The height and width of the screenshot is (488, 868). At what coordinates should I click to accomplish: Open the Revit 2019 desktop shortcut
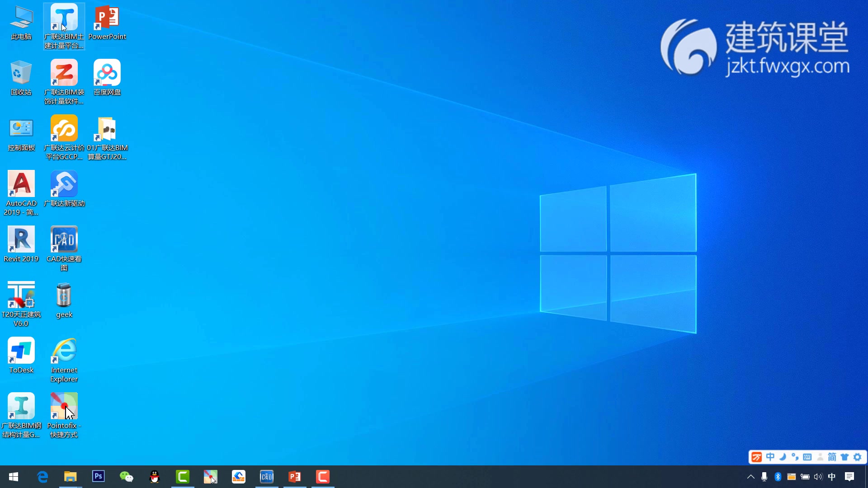[x=21, y=240]
